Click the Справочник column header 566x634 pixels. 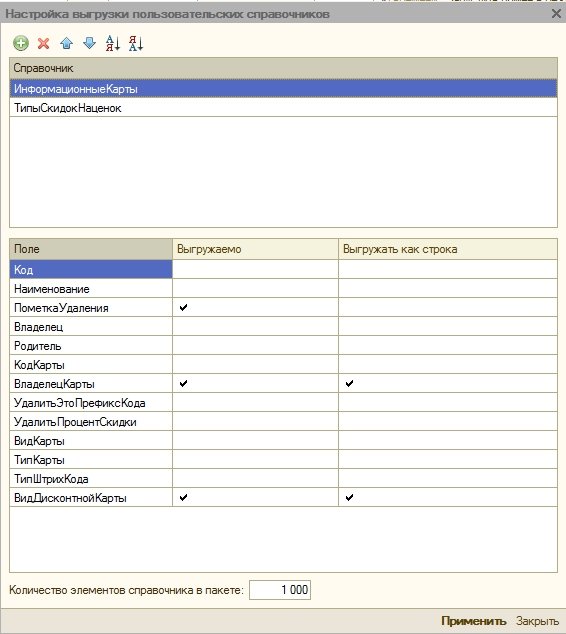pyautogui.click(x=283, y=68)
